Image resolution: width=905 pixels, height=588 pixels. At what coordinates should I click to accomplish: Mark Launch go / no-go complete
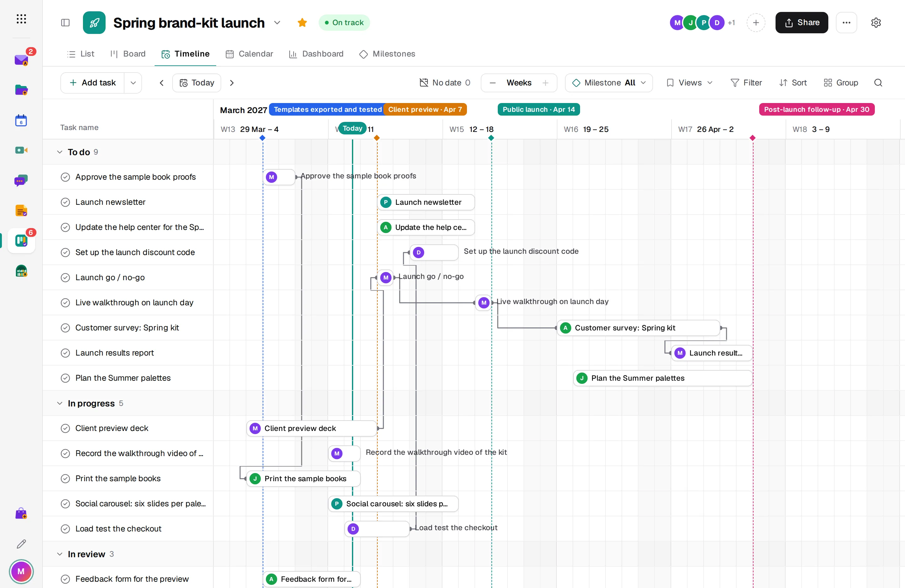click(65, 277)
